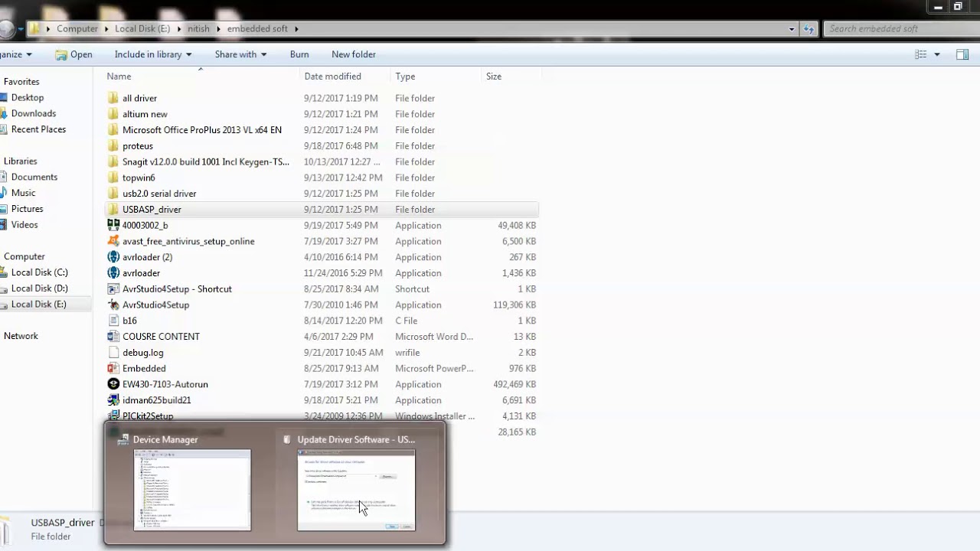Click the Videos library icon

(3, 224)
